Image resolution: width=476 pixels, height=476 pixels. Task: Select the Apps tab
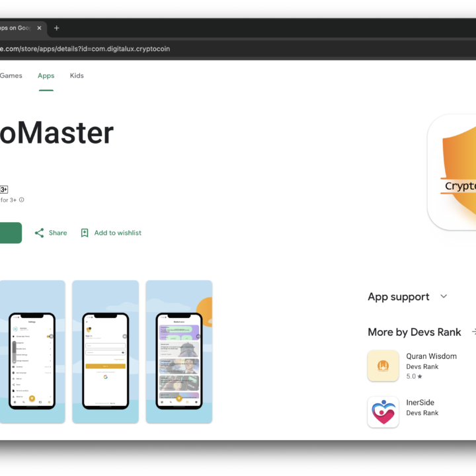(x=46, y=75)
